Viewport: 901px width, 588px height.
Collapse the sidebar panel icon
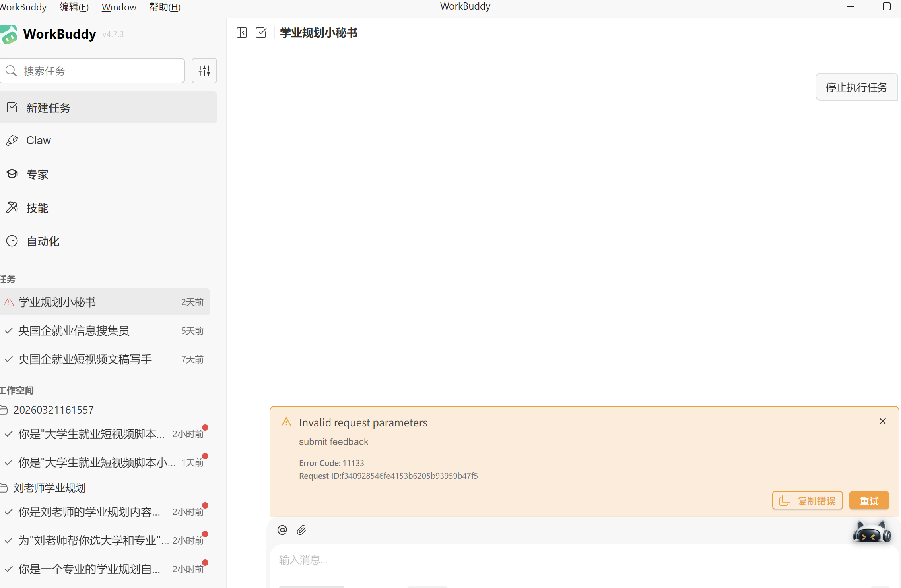[x=241, y=33]
